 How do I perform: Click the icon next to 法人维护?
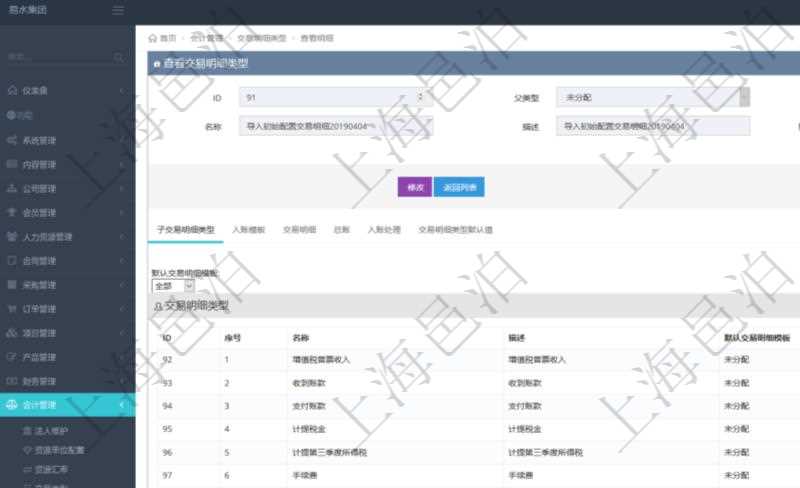27,431
